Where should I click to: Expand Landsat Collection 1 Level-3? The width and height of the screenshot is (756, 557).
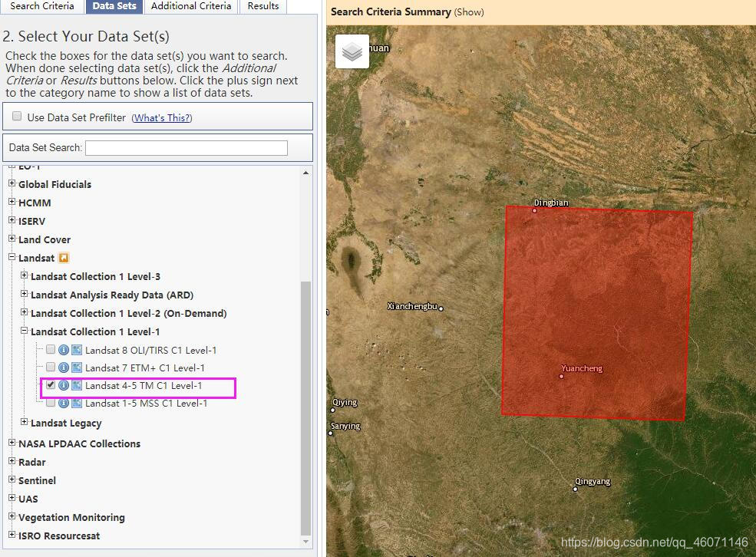[24, 275]
